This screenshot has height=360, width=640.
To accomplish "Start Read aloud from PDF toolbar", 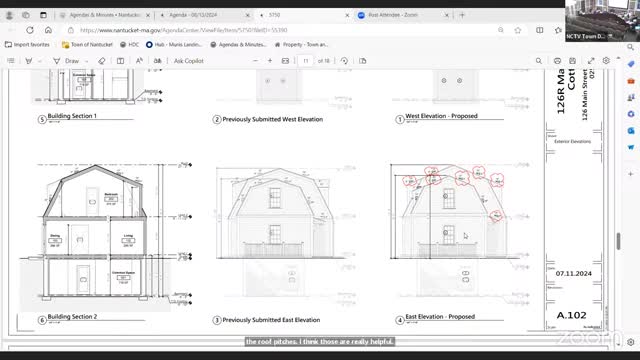I will [x=139, y=61].
